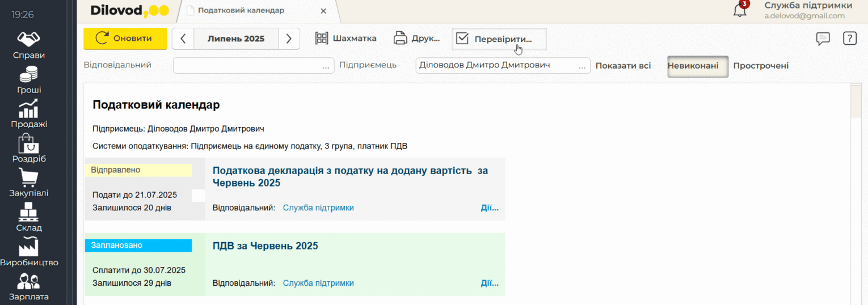Click the 19:26 clock in the sidebar
Viewport: 868px width, 305px height.
pyautogui.click(x=23, y=15)
